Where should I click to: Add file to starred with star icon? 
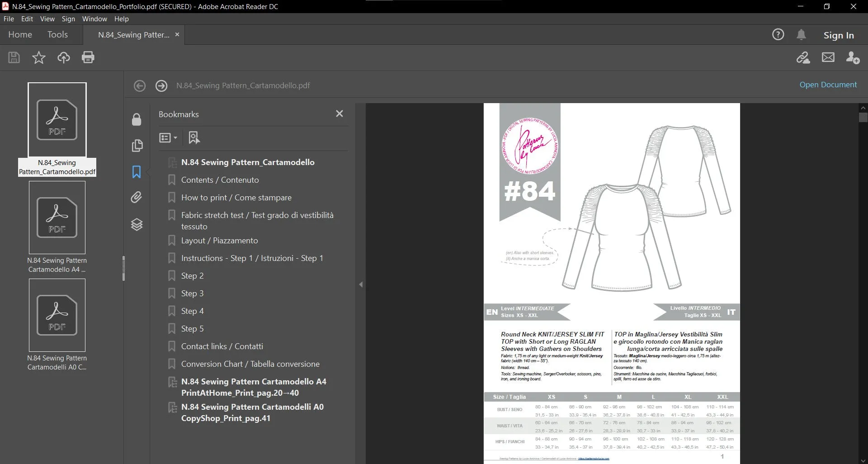tap(39, 57)
